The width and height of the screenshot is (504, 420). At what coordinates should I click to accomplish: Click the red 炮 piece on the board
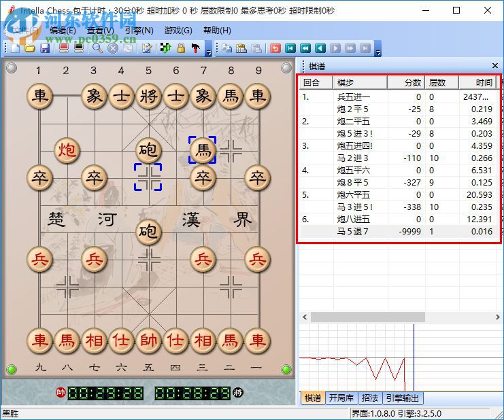click(67, 150)
